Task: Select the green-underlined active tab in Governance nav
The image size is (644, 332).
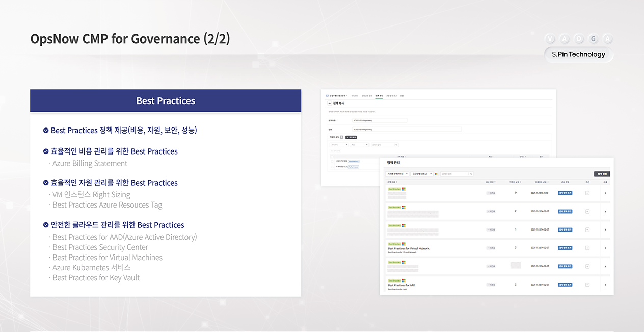Action: coord(379,95)
